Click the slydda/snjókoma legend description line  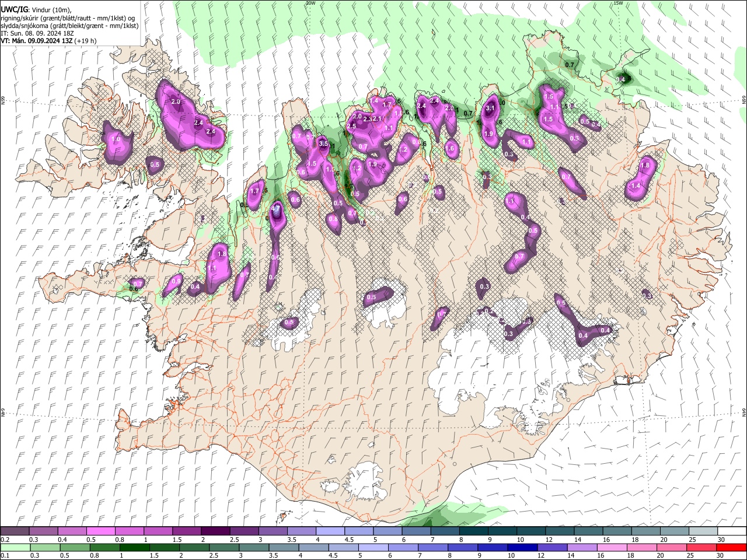(69, 26)
